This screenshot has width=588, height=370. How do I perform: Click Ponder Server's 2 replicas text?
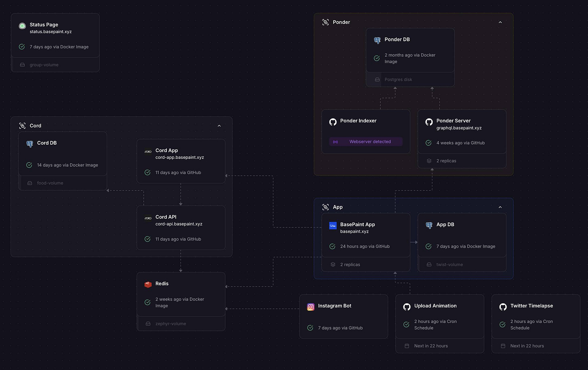pyautogui.click(x=446, y=161)
